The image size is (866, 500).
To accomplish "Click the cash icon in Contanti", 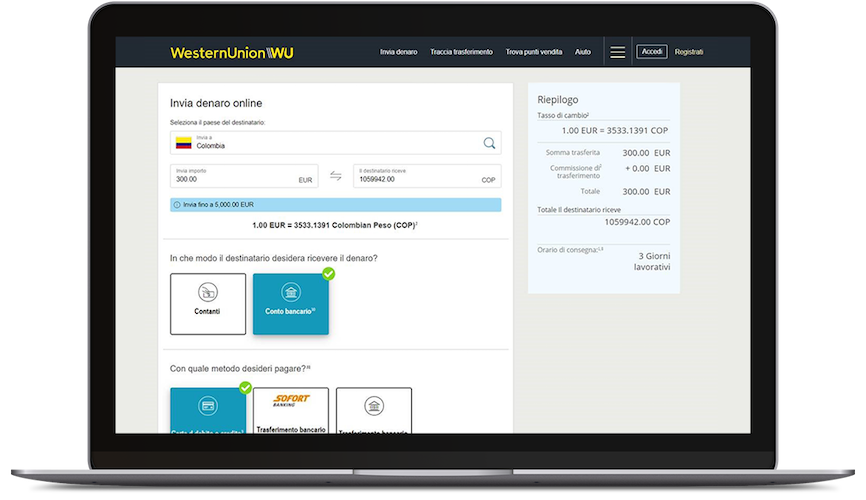I will pos(208,292).
